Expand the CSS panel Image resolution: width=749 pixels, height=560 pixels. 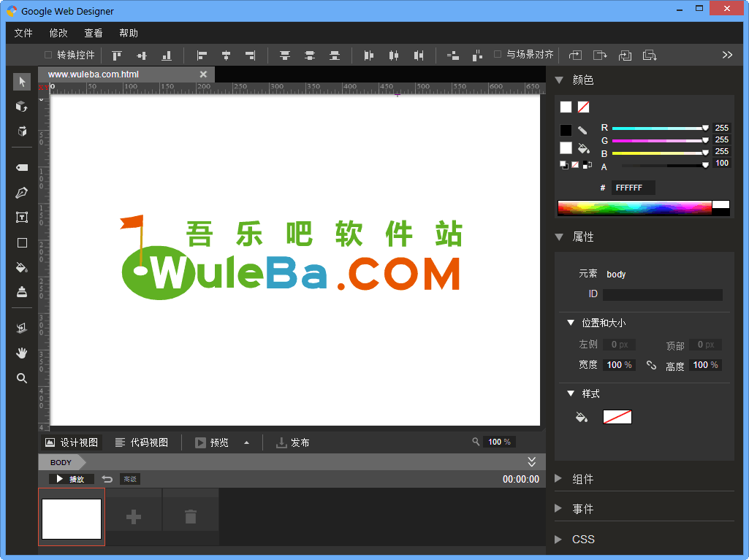coord(558,539)
